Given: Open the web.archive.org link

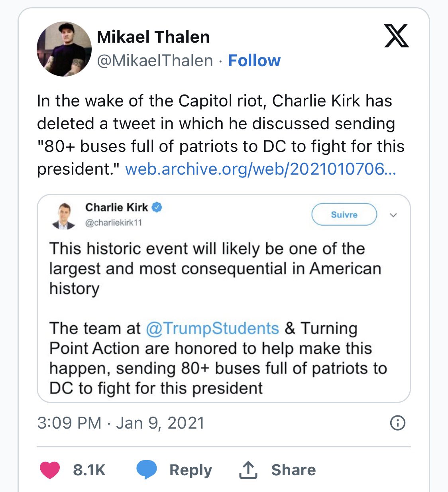Looking at the screenshot, I should [x=261, y=169].
